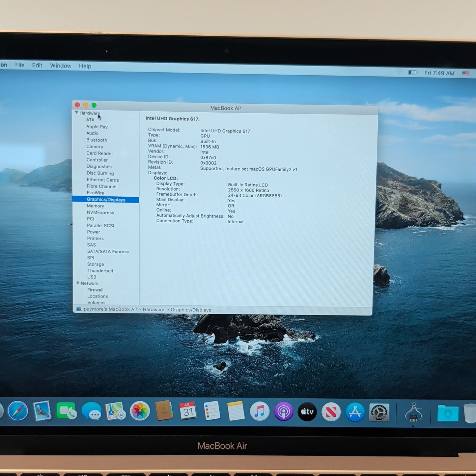Launch Reminders from the Dock
Viewport: 476px width, 476px height.
click(x=212, y=410)
